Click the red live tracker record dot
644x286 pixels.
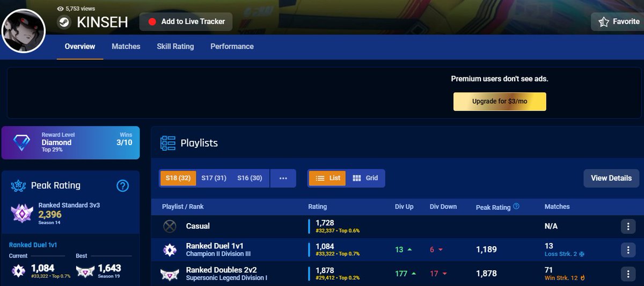coord(152,22)
